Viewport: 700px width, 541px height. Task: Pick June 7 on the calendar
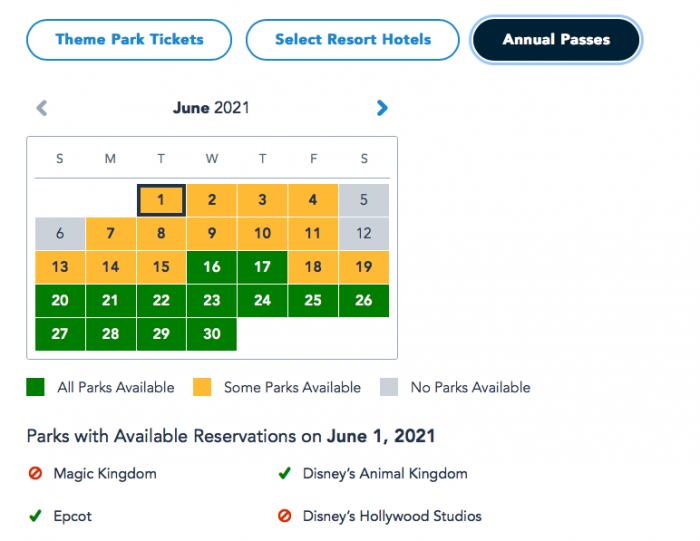tap(110, 234)
